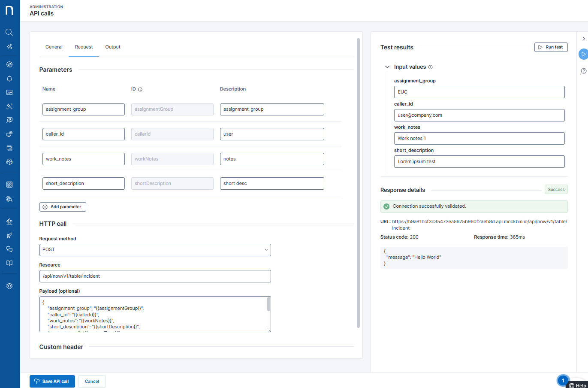Switch to the Output tab
Image resolution: width=588 pixels, height=388 pixels.
point(113,47)
